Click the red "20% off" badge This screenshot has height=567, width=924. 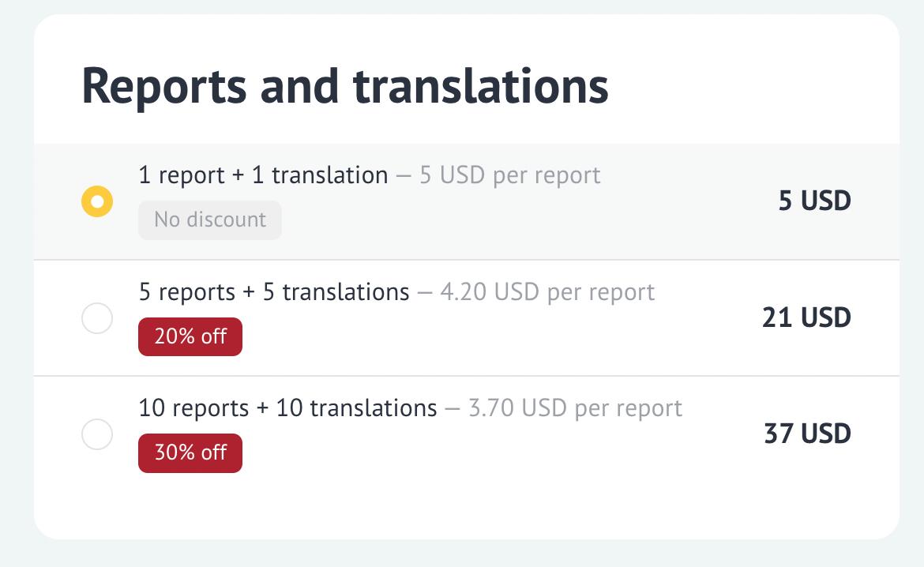tap(190, 336)
